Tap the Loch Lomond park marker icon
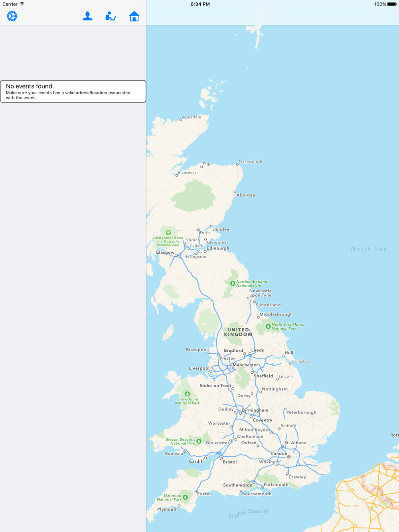The image size is (399, 532). point(168,233)
